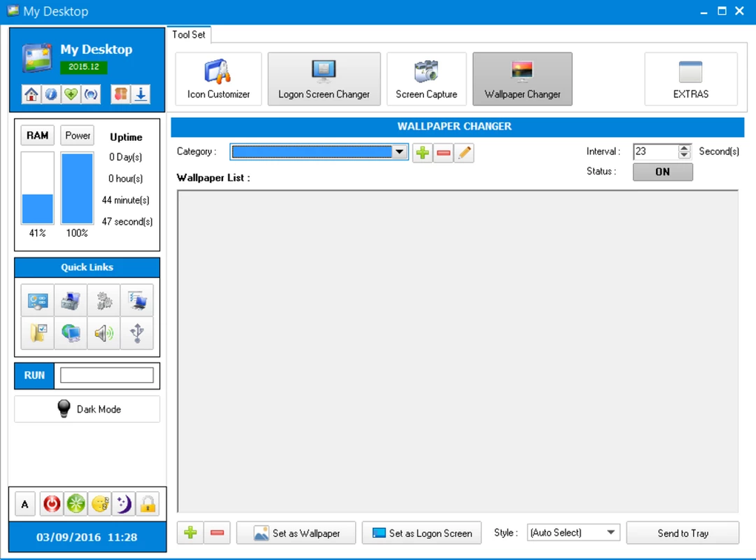Click the USB devices quick link
Viewport: 756px width, 560px height.
pos(136,333)
